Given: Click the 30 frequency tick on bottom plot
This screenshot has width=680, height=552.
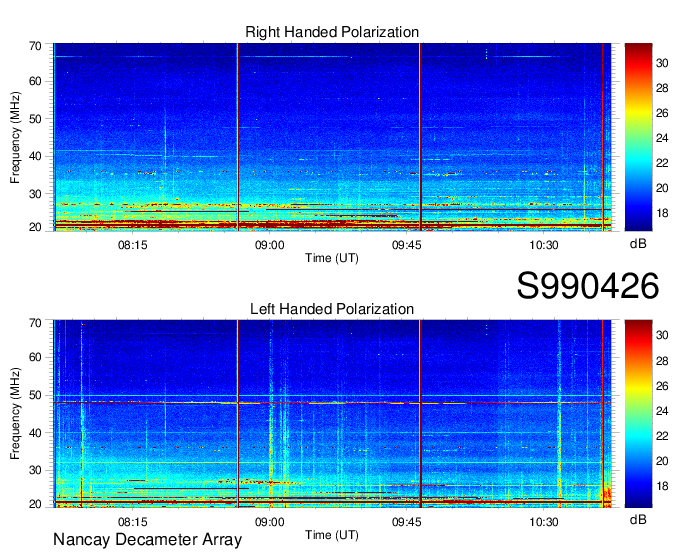Looking at the screenshot, I should pos(35,470).
